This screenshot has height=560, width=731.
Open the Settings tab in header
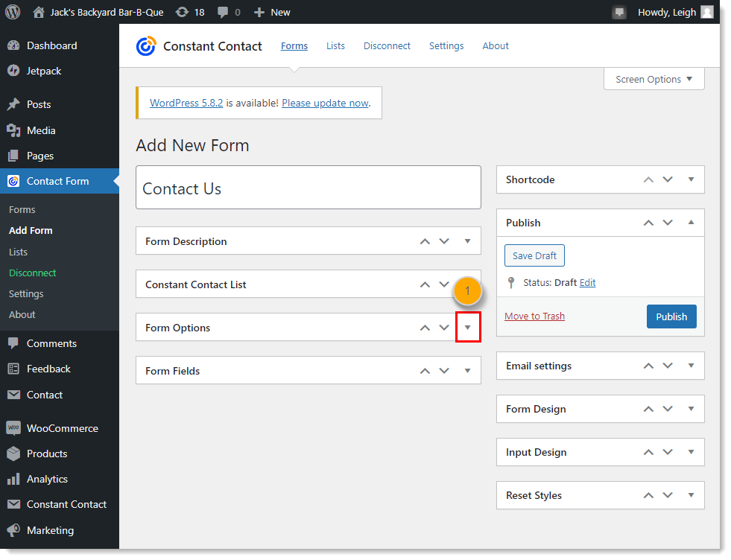pos(446,45)
